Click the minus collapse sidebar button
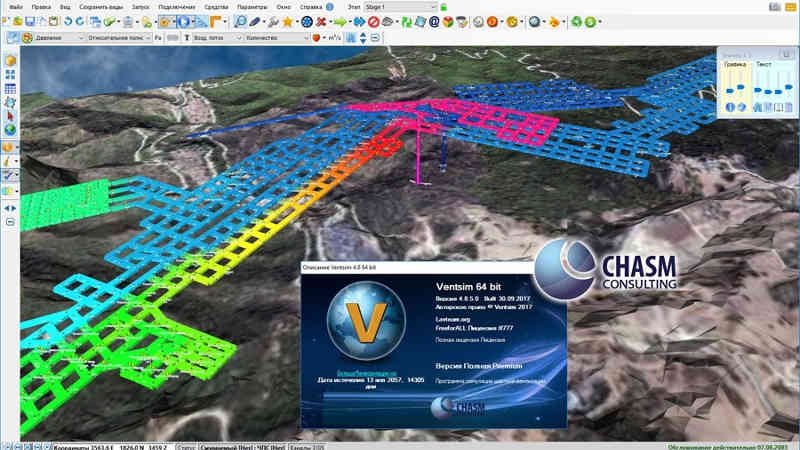This screenshot has width=800, height=450. coord(10,222)
